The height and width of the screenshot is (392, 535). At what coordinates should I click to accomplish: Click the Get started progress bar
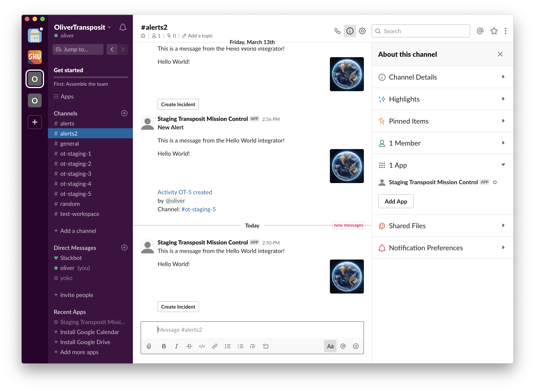coord(91,77)
